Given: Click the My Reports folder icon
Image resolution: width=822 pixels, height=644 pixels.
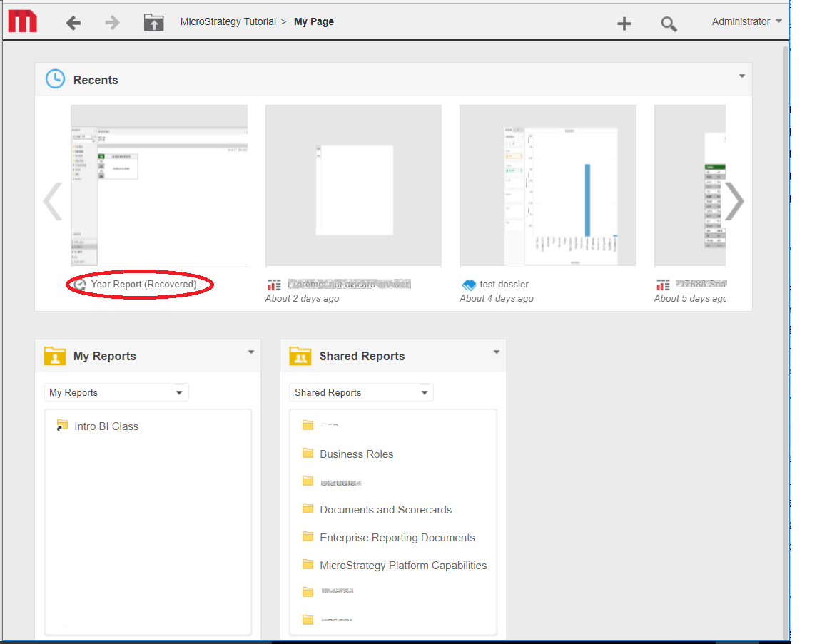Looking at the screenshot, I should pyautogui.click(x=54, y=356).
